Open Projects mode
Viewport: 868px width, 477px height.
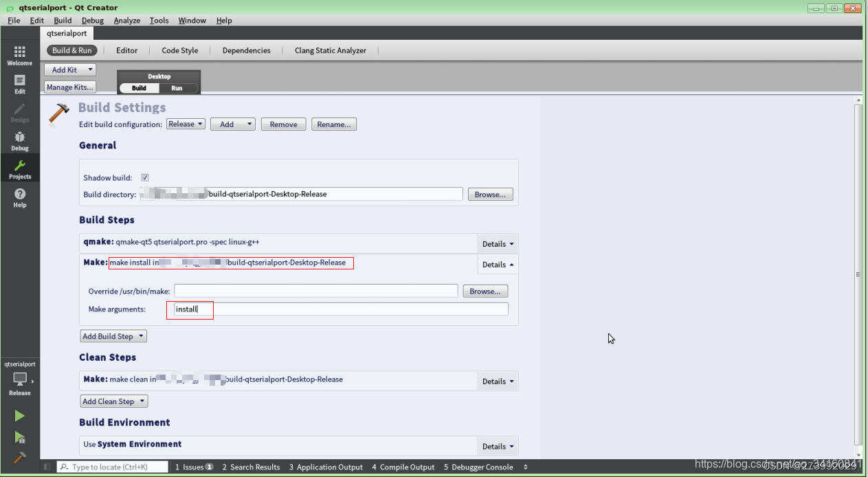pos(20,169)
